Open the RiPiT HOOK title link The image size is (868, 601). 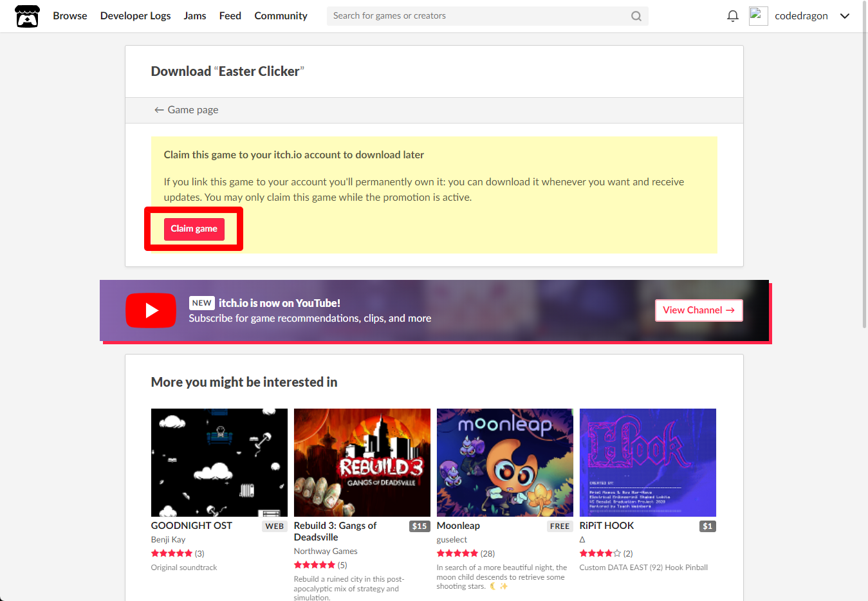[607, 526]
